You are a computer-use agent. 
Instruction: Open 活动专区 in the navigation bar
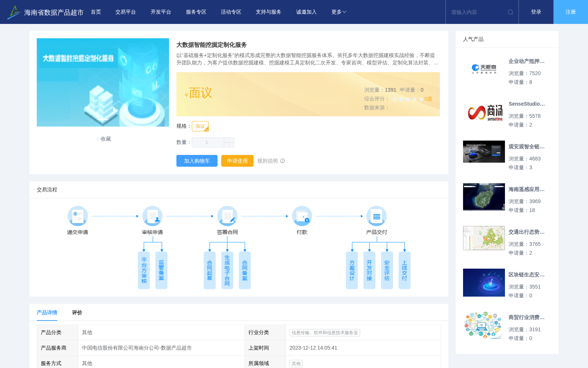point(231,12)
